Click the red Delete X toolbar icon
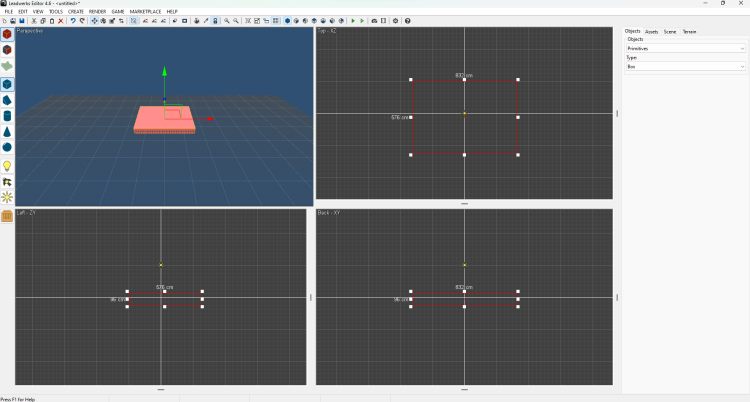The height and width of the screenshot is (402, 750). [60, 20]
